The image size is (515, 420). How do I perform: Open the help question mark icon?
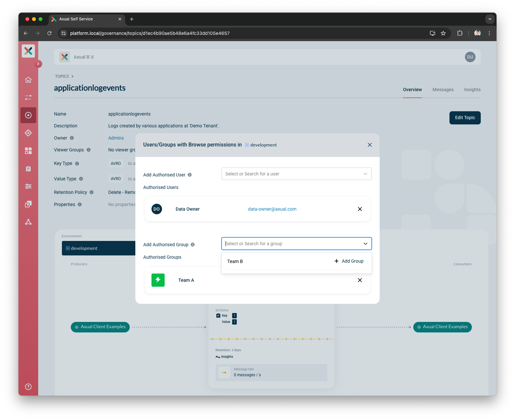pyautogui.click(x=28, y=387)
